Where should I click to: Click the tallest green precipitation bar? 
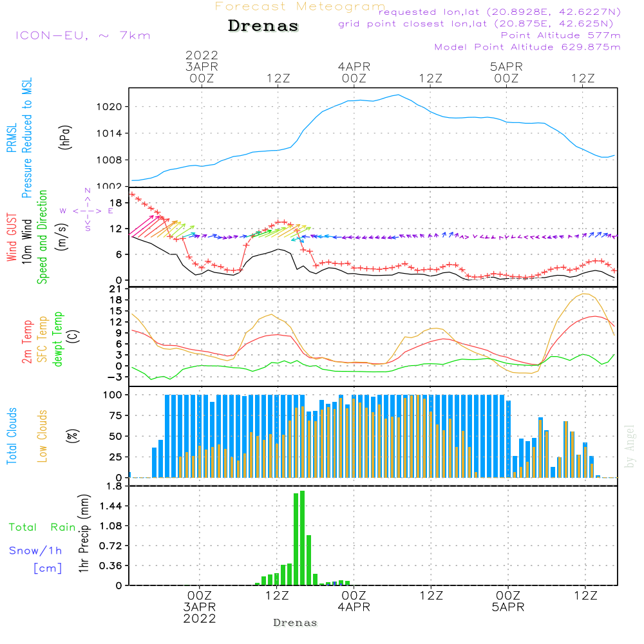click(302, 538)
